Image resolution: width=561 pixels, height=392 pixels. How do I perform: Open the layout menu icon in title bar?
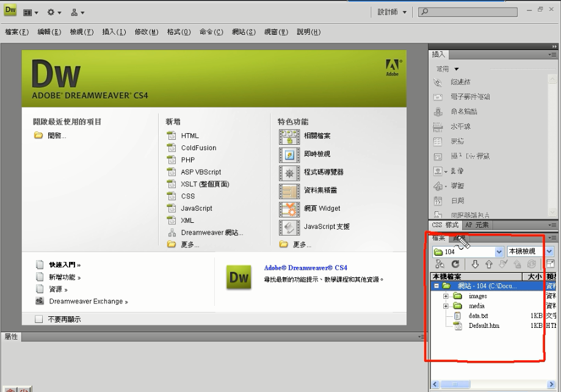pyautogui.click(x=31, y=13)
